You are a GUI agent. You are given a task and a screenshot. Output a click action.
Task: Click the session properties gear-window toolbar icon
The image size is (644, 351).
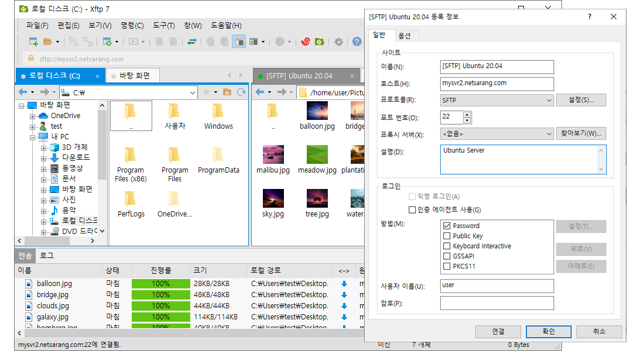click(x=107, y=42)
